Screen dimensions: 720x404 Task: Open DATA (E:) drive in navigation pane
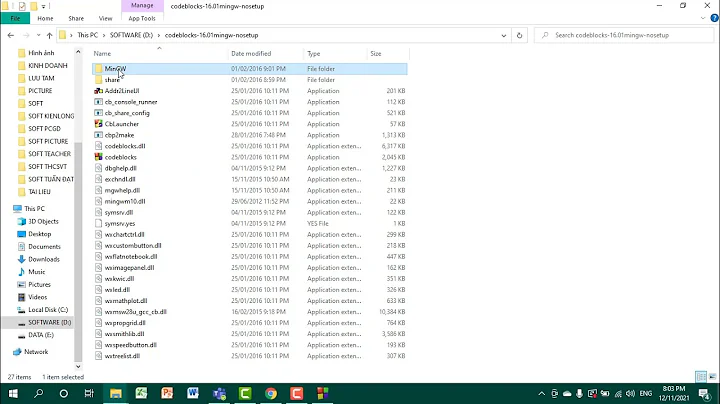click(x=41, y=335)
